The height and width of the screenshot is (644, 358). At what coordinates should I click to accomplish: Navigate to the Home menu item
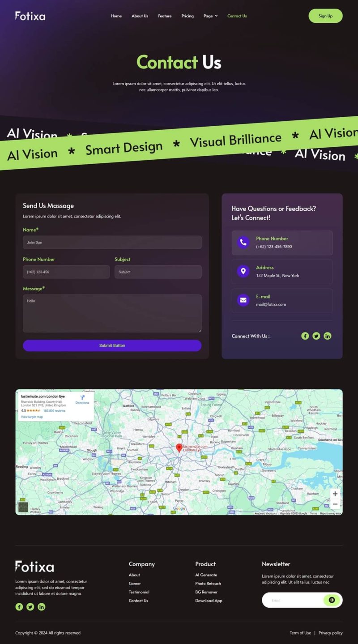116,16
